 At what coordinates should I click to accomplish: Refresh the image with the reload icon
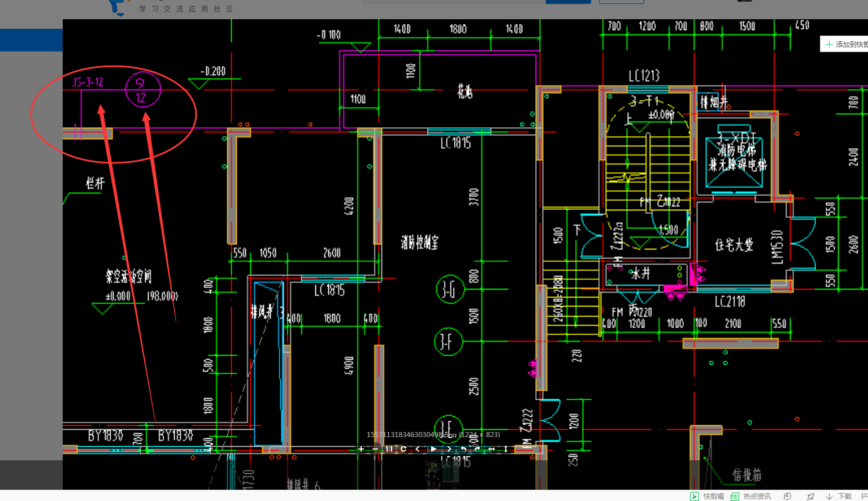[x=403, y=449]
